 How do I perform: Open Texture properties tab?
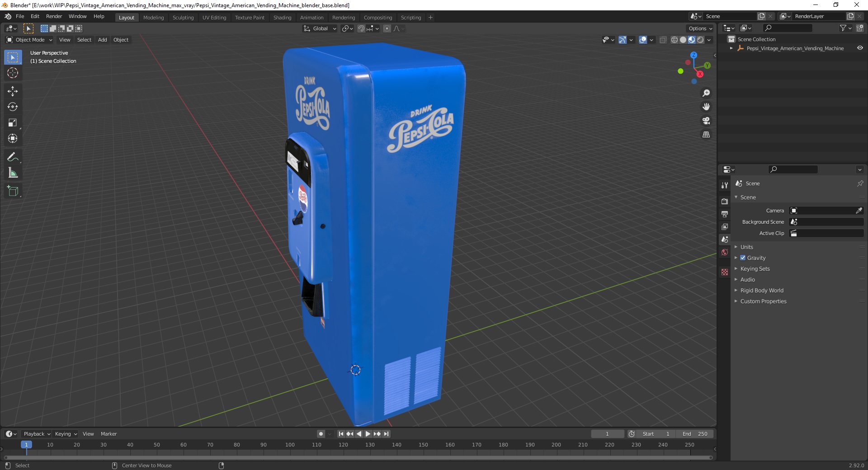click(725, 272)
